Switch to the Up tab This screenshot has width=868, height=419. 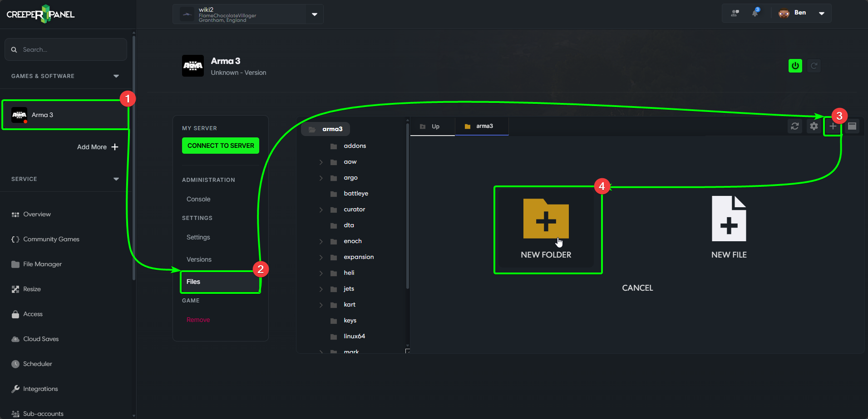tap(431, 126)
